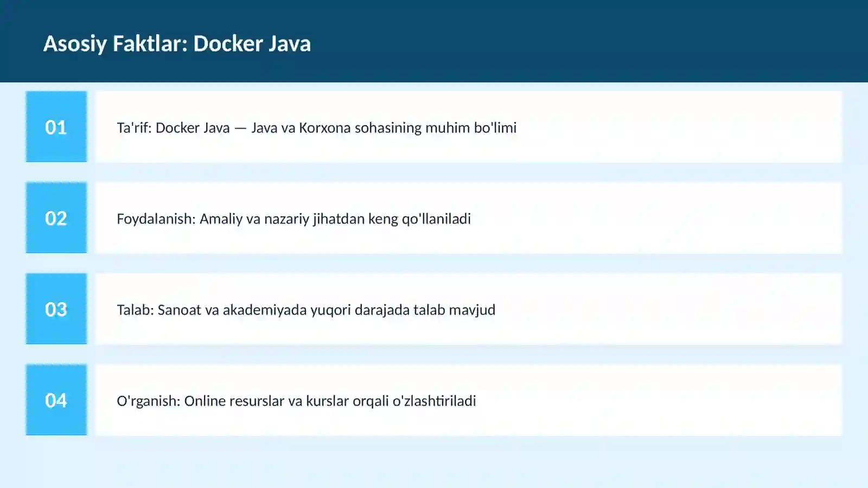The image size is (868, 488).
Task: Select the 02 number badge
Action: pyautogui.click(x=56, y=218)
